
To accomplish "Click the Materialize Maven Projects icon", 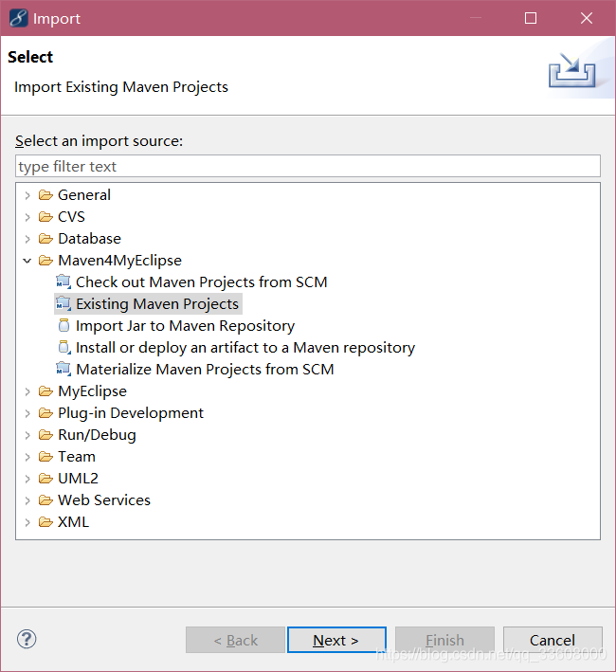I will 63,370.
